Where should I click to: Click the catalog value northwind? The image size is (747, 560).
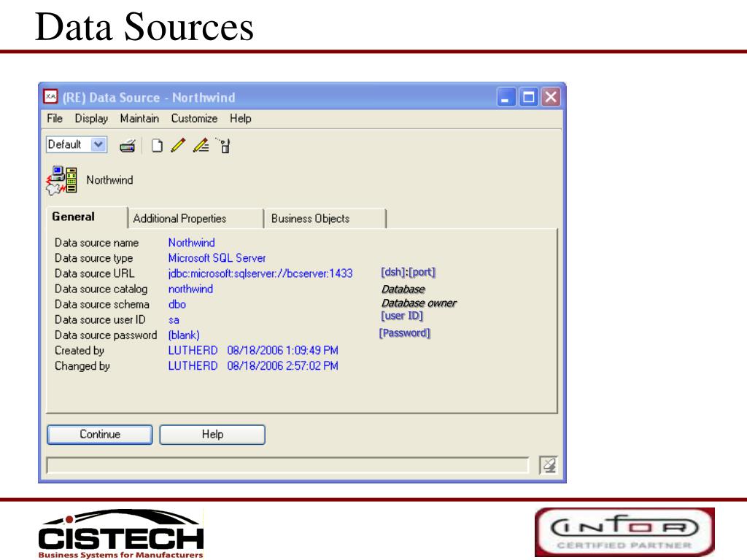(x=190, y=289)
